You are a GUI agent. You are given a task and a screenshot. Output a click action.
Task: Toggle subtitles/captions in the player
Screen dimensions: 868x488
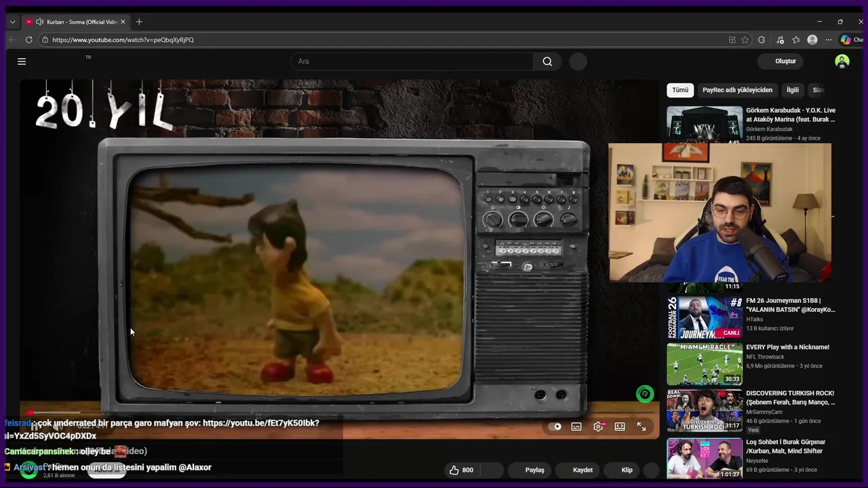click(x=576, y=426)
